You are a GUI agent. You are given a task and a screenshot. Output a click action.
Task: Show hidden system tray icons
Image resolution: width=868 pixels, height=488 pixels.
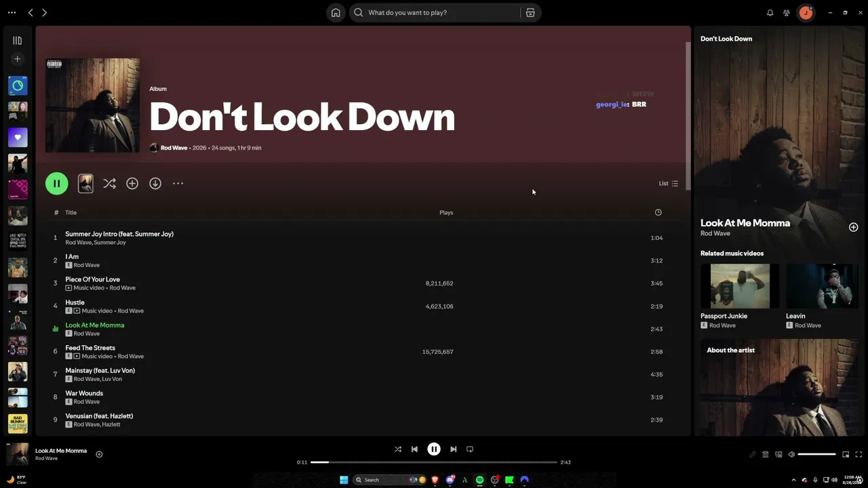coord(793,480)
